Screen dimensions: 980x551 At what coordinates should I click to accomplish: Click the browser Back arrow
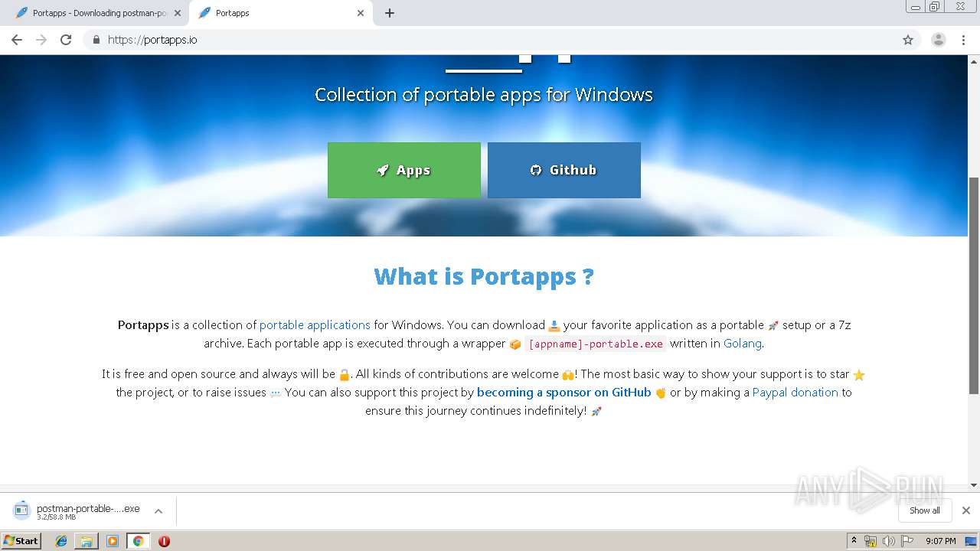(x=17, y=40)
